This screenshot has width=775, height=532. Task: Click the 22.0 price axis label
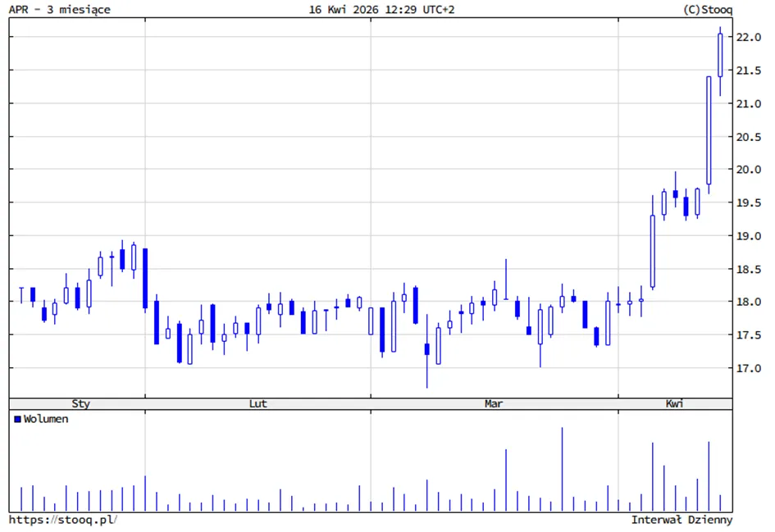point(748,37)
